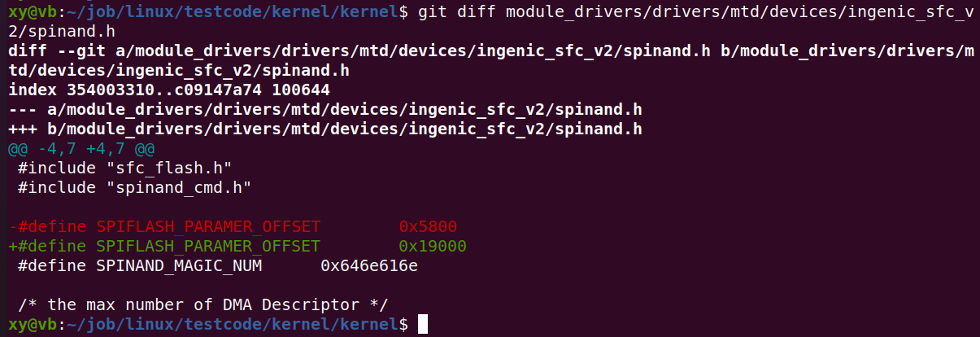The width and height of the screenshot is (980, 337).
Task: Click the magic number 0x646e616e value
Action: tap(369, 265)
